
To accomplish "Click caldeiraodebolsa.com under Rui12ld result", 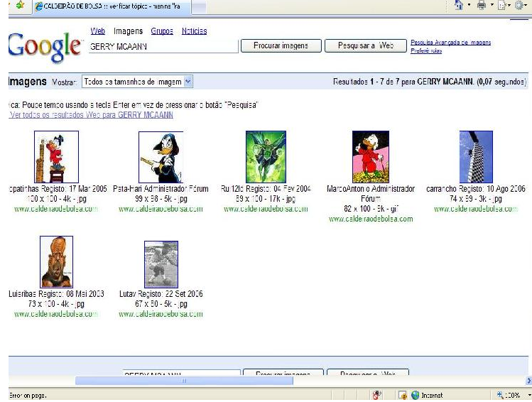I will tap(266, 209).
